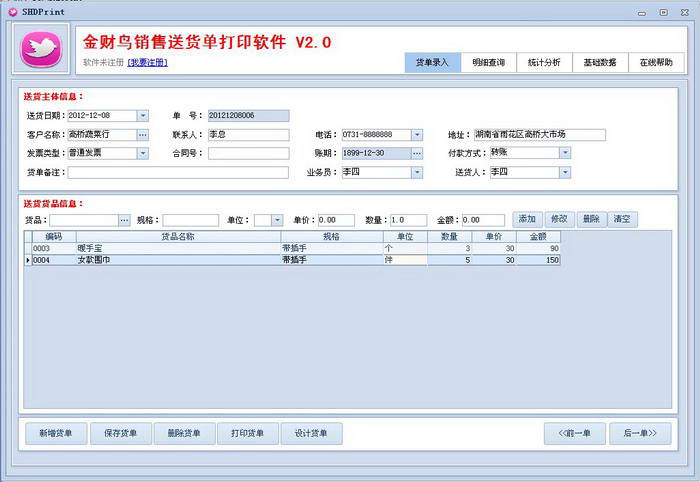Click amount cell 90 in row 0003
The height and width of the screenshot is (482, 700).
click(x=538, y=249)
